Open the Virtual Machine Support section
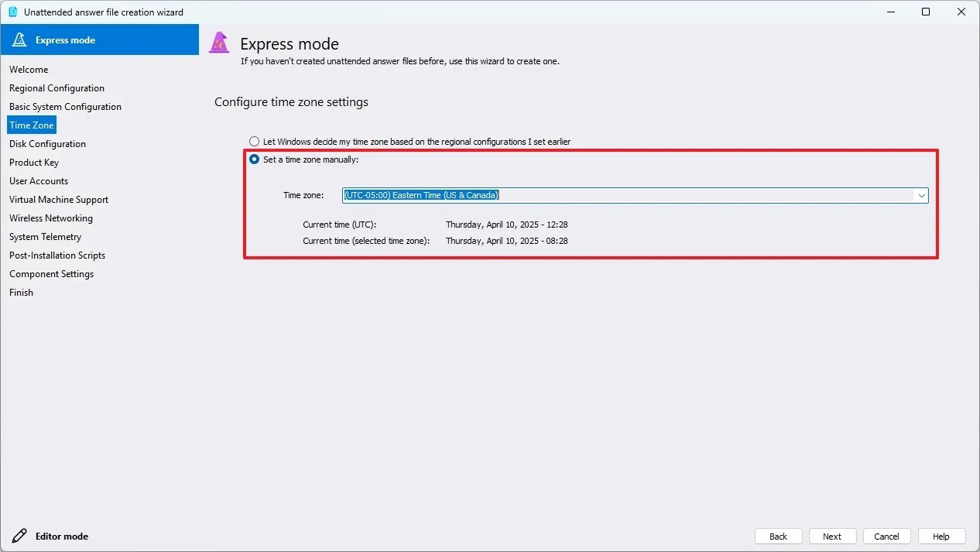The height and width of the screenshot is (552, 980). [x=59, y=199]
